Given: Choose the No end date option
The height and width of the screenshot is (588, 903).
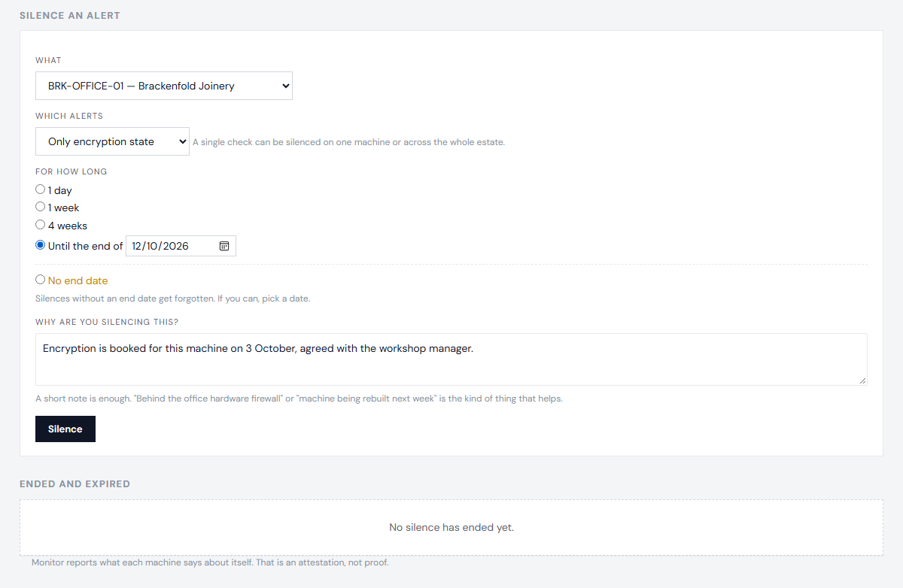Looking at the screenshot, I should pos(41,280).
